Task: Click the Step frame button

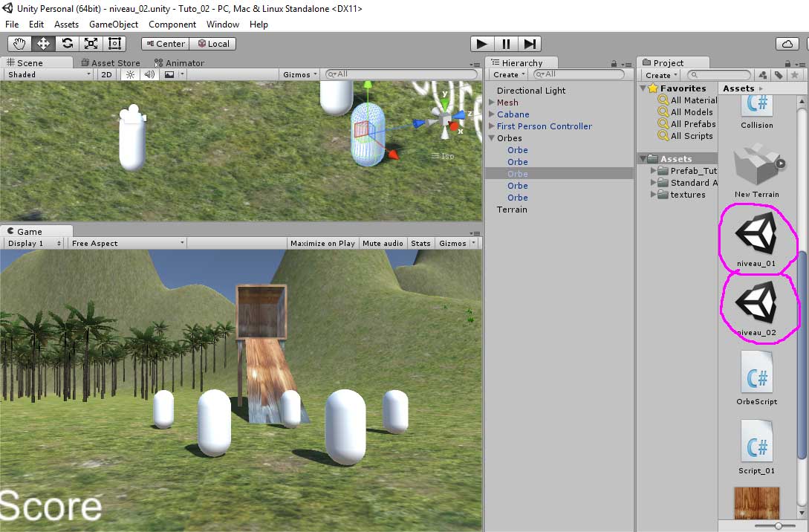Action: [x=530, y=44]
